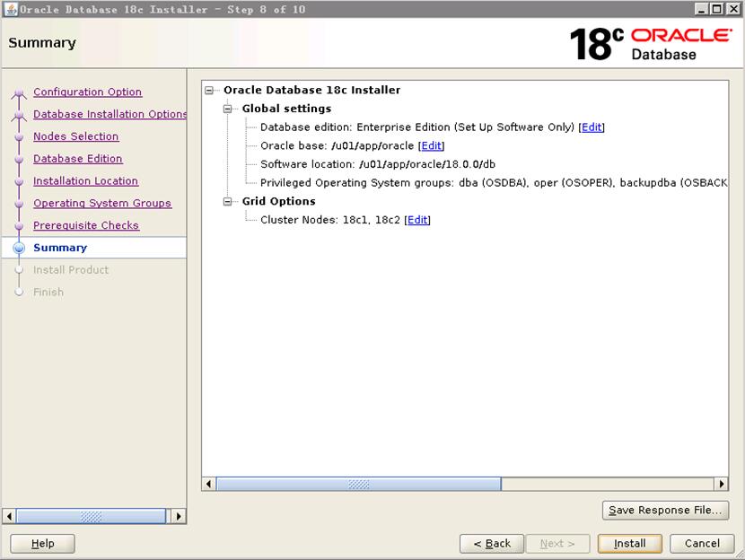Select the 'Global settings' tree label

[286, 109]
